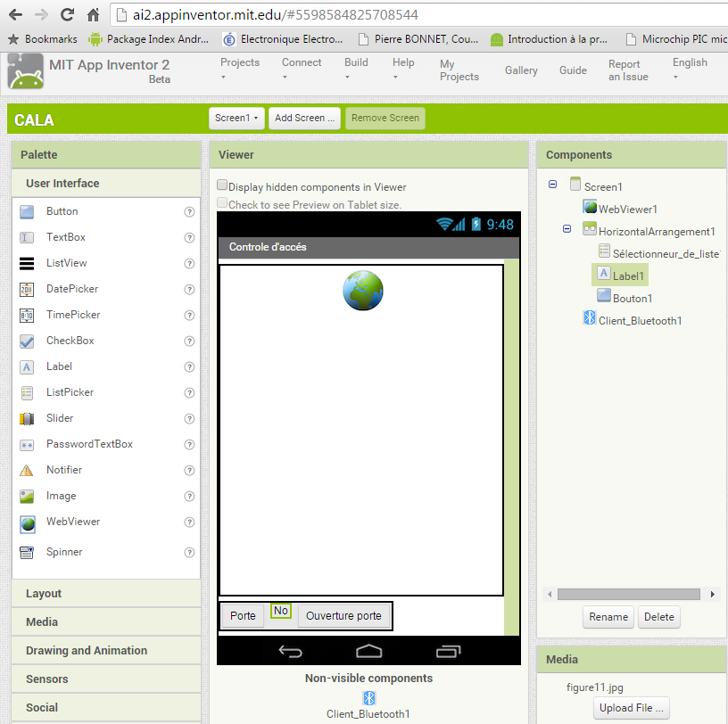Delete the selected component
728x724 pixels.
tap(658, 617)
